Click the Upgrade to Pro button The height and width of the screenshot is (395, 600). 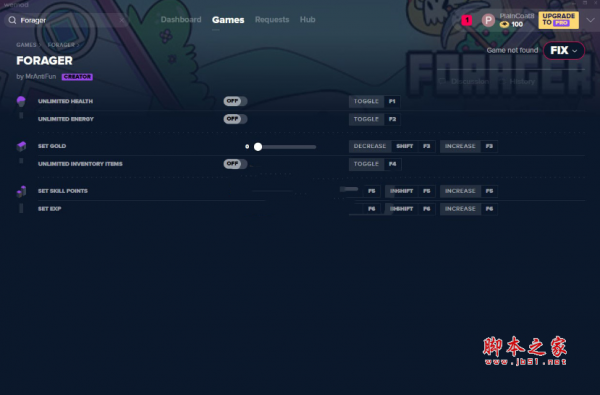coord(559,20)
